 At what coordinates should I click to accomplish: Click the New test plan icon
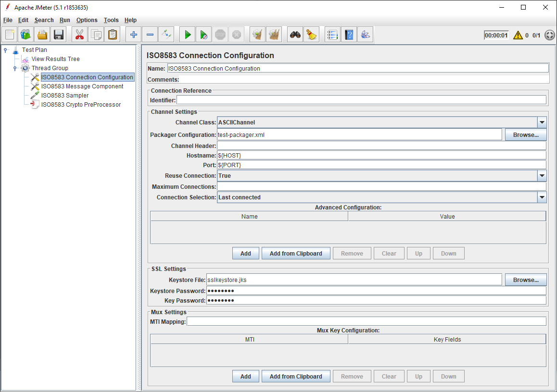[10, 35]
